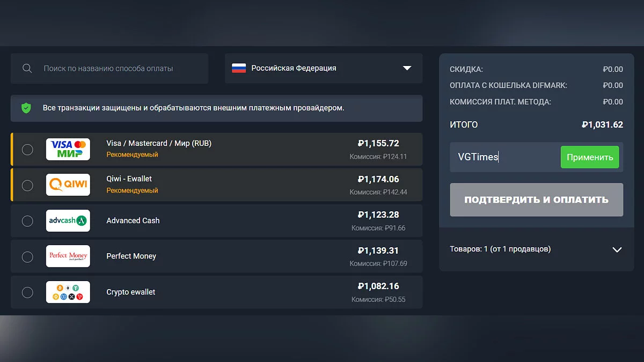This screenshot has height=362, width=644.
Task: Click the Crypto ewallet coins logo
Action: tap(68, 292)
